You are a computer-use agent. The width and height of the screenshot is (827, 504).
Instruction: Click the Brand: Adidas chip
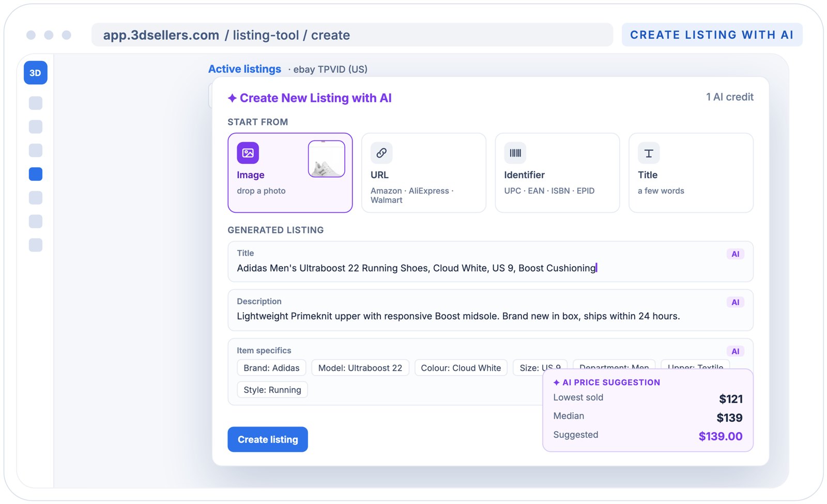coord(271,368)
